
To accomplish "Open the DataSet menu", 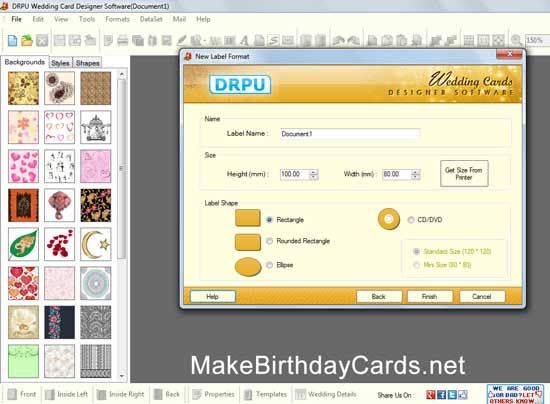I will coord(151,19).
